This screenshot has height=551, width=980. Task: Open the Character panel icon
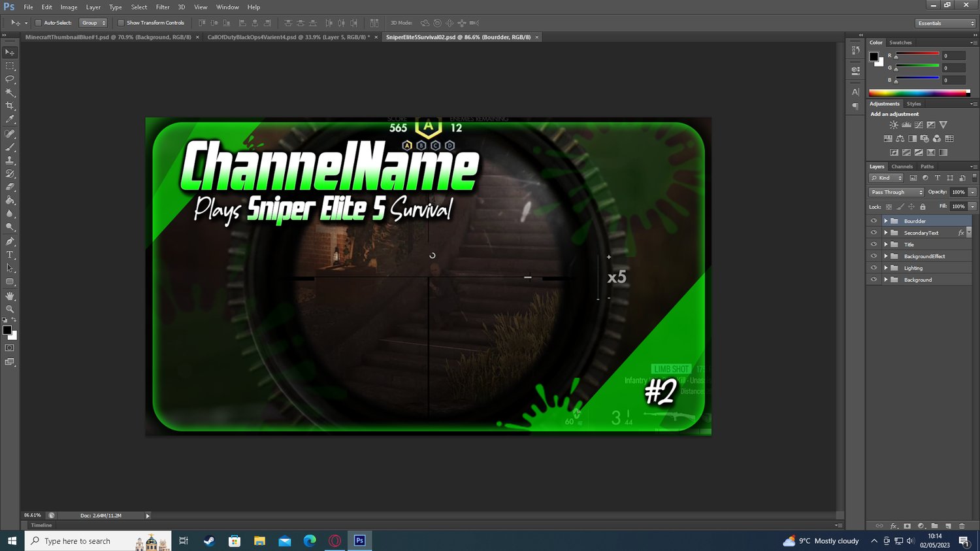(855, 92)
